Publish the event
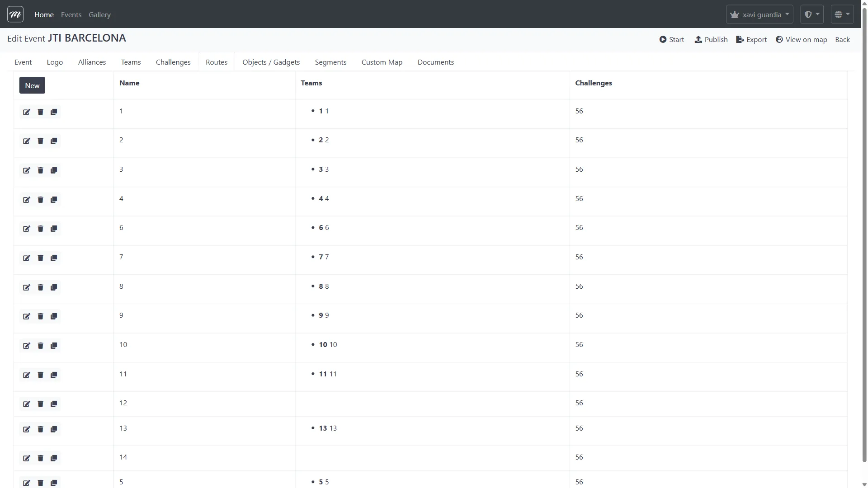 (x=711, y=40)
